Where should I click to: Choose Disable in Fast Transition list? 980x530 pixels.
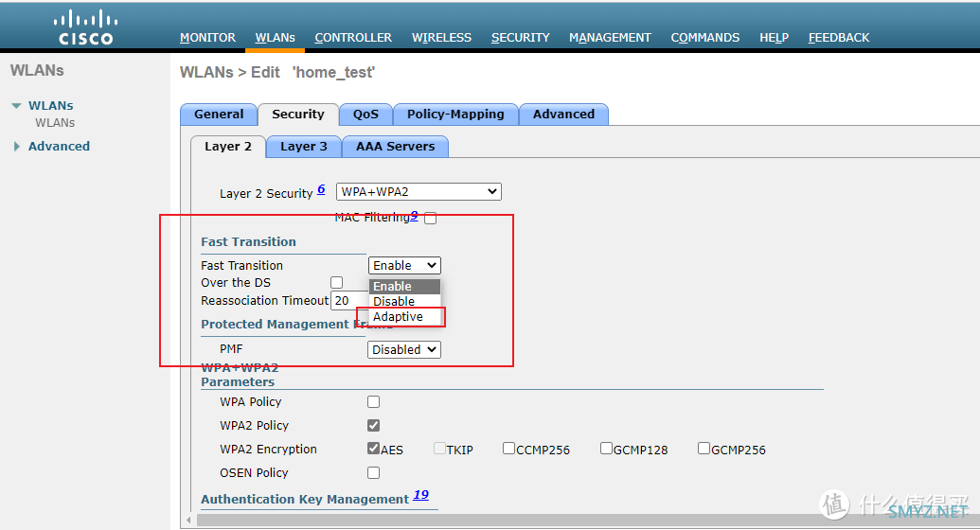[405, 301]
